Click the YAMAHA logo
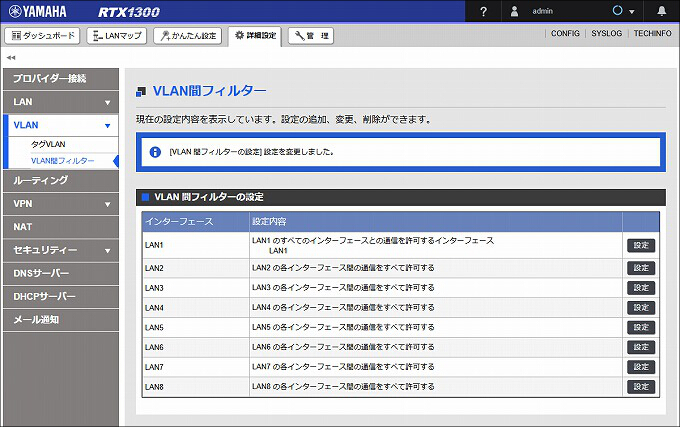The width and height of the screenshot is (680, 427). click(38, 11)
